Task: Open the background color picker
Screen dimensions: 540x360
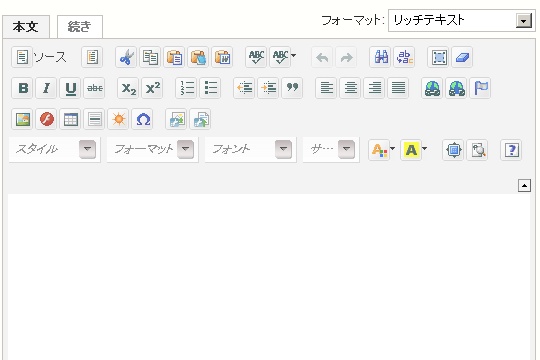Action: (414, 150)
